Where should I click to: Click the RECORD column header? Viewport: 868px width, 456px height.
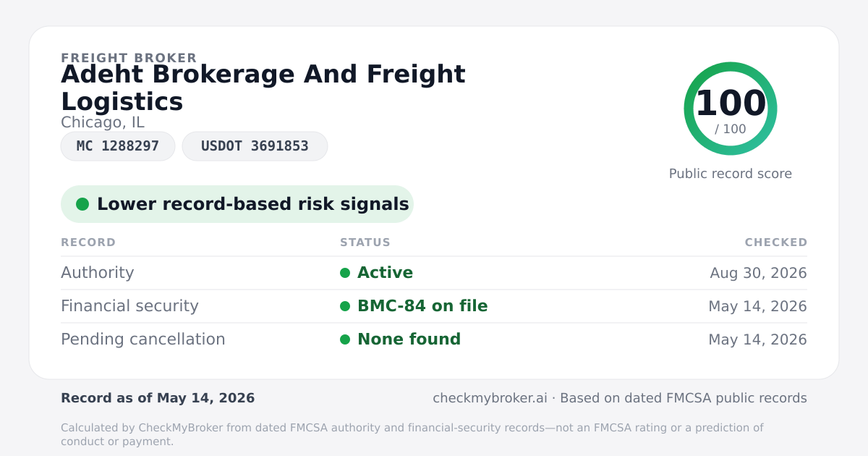tap(88, 242)
